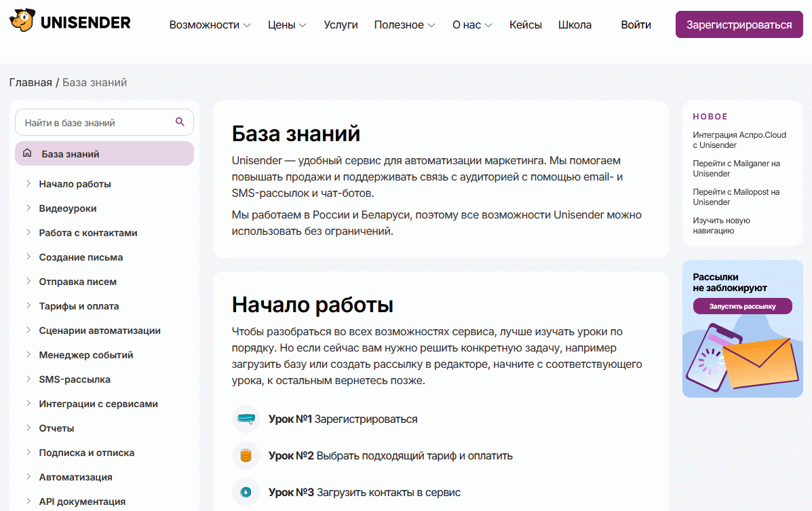812x511 pixels.
Task: Open the О нас dropdown menu
Action: click(x=471, y=25)
